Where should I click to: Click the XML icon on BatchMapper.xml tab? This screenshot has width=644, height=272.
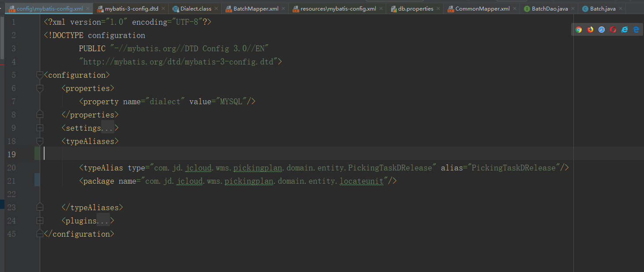click(x=228, y=8)
